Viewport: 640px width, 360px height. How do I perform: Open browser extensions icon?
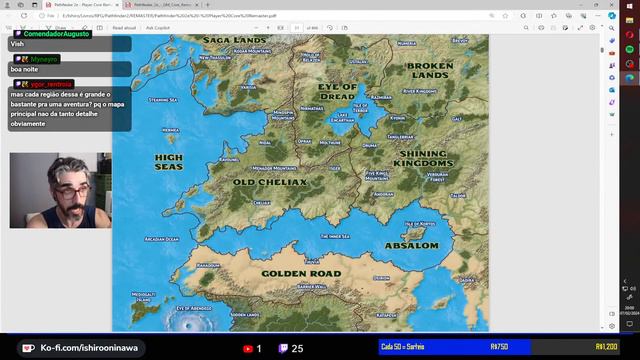point(523,16)
